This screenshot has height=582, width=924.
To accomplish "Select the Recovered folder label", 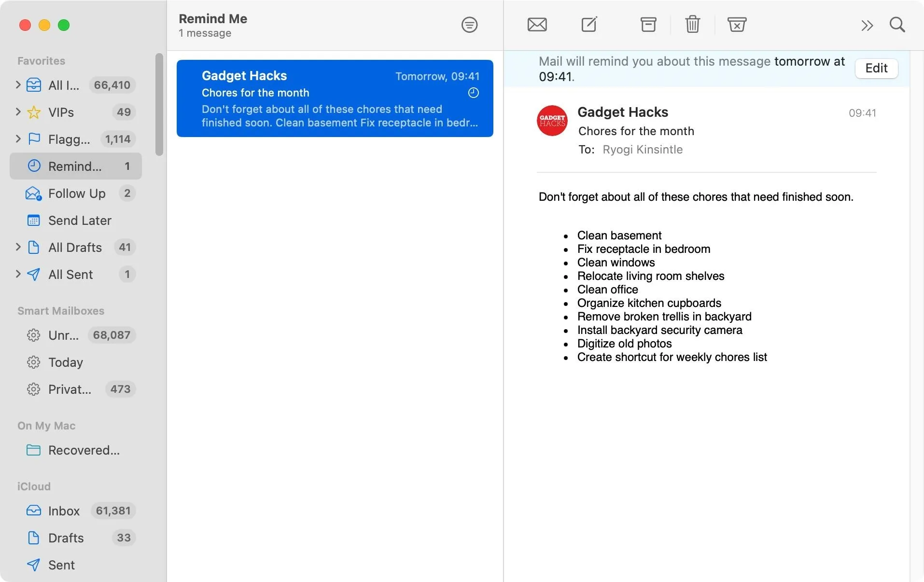I will pyautogui.click(x=84, y=450).
